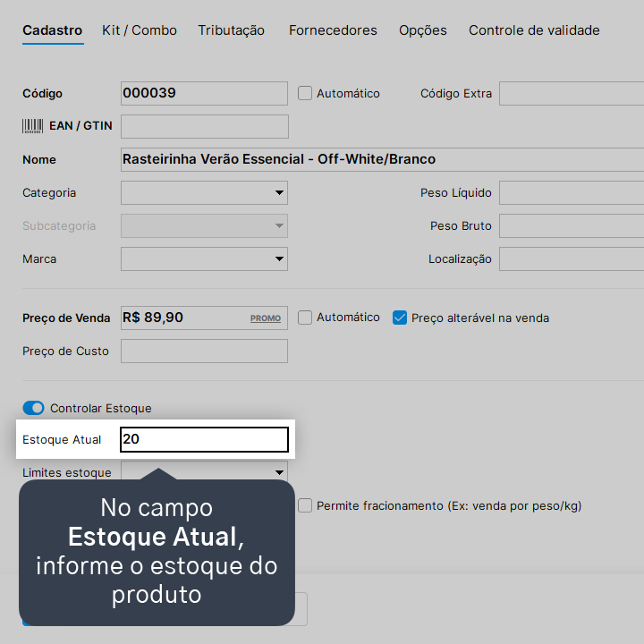Click the Peso Bruto field
644x644 pixels.
(x=572, y=226)
